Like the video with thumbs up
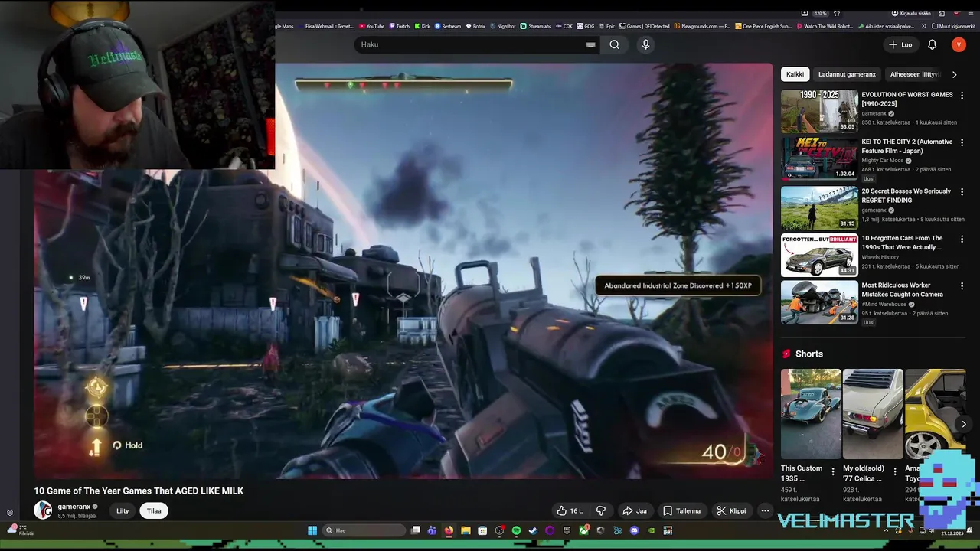This screenshot has width=980, height=551. 570,510
